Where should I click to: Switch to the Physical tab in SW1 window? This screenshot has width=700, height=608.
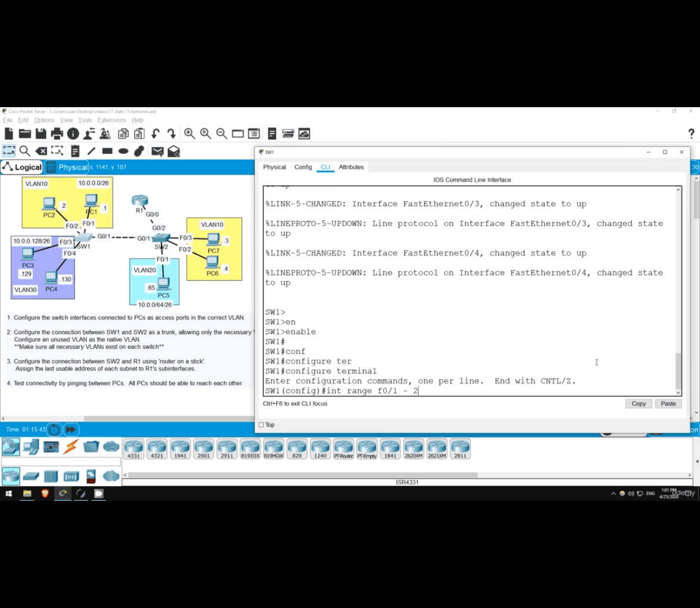[x=274, y=167]
